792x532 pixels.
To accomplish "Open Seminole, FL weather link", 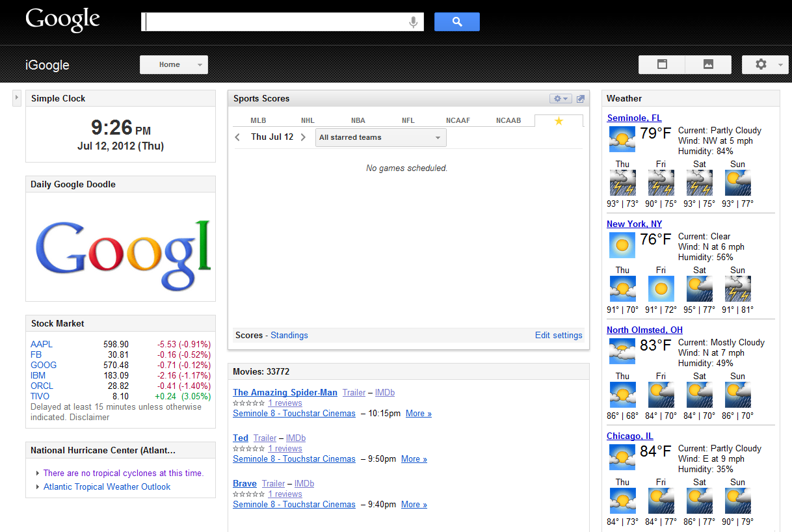I will click(634, 118).
